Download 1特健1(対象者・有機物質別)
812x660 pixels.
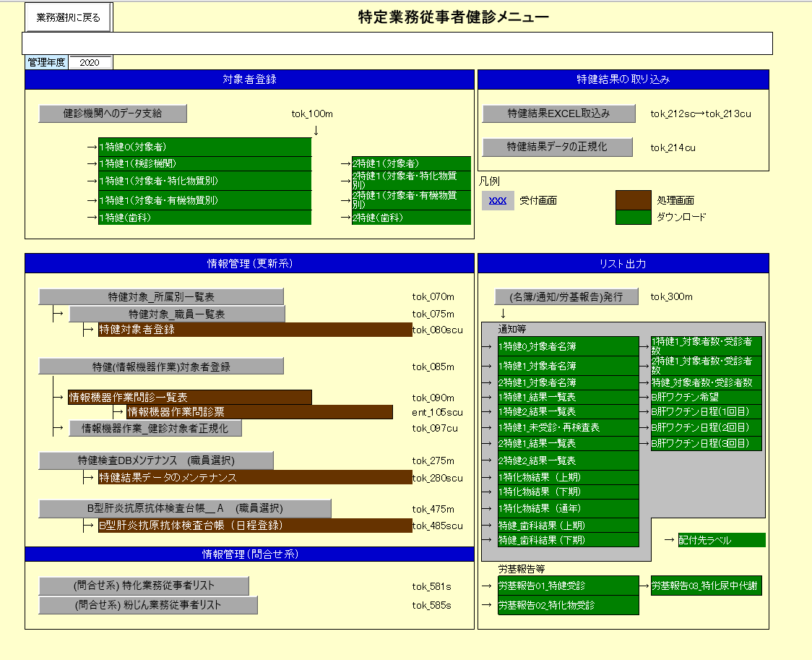[x=205, y=200]
